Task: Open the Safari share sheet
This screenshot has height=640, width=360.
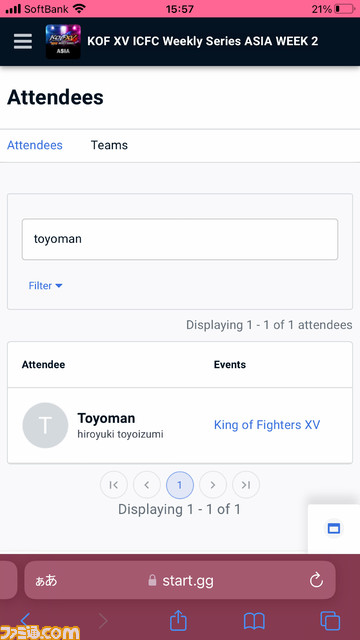Action: (178, 620)
